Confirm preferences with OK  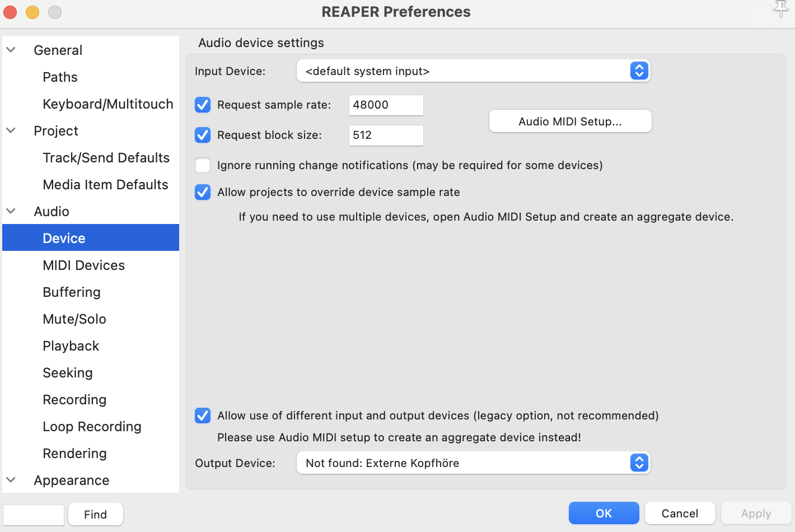click(x=604, y=513)
